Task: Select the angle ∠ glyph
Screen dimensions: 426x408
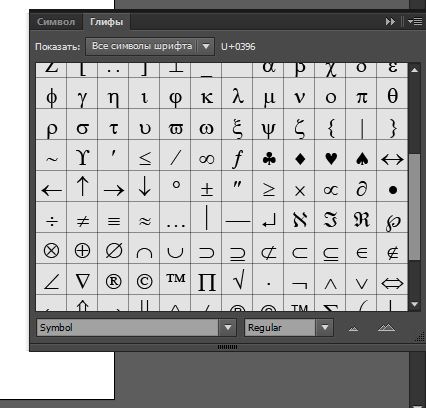Action: tap(52, 280)
